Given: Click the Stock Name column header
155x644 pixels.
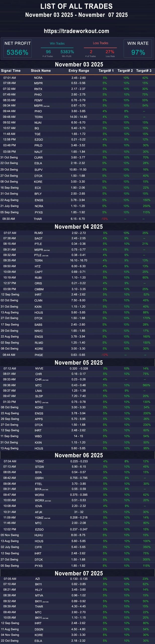Looking at the screenshot, I should tap(41, 71).
